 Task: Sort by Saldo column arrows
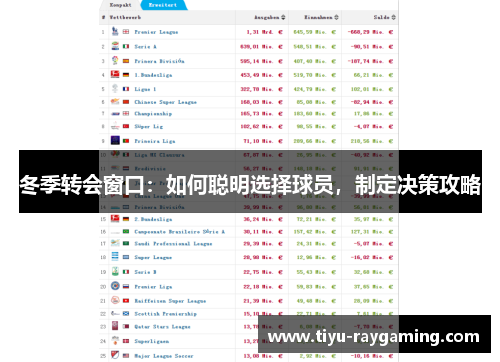(x=393, y=17)
